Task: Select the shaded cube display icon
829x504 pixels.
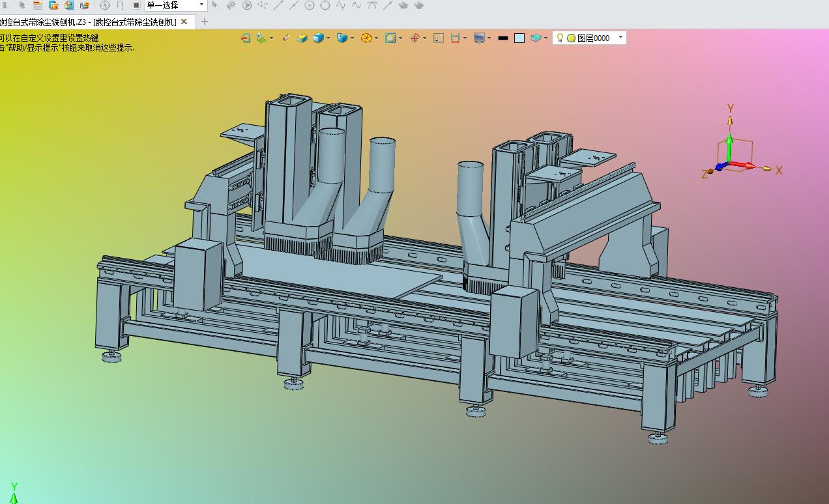Action: (x=318, y=38)
